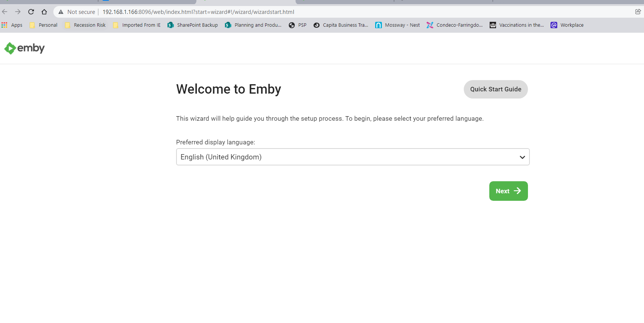Open the Quick Start Guide
This screenshot has width=644, height=323.
tap(496, 89)
